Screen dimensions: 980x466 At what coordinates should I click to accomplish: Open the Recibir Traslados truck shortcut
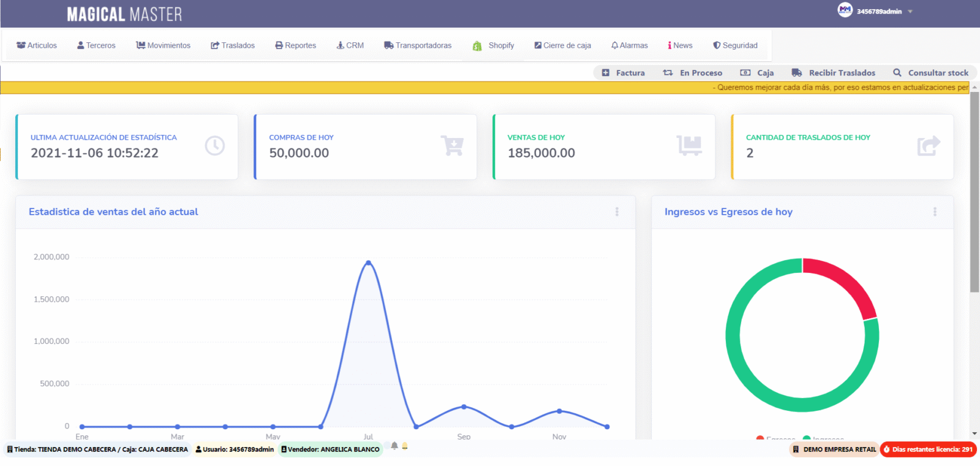tap(833, 72)
